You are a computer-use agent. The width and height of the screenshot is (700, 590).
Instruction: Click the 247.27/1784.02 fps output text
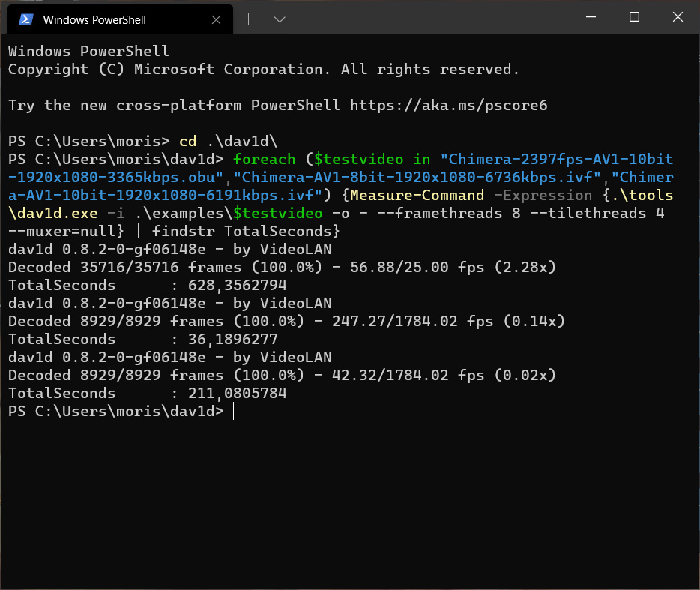[412, 321]
